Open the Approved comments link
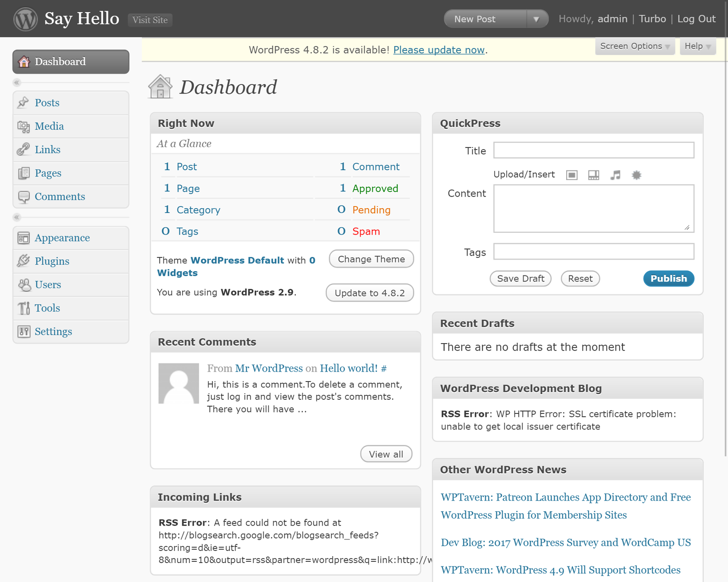 coord(375,188)
